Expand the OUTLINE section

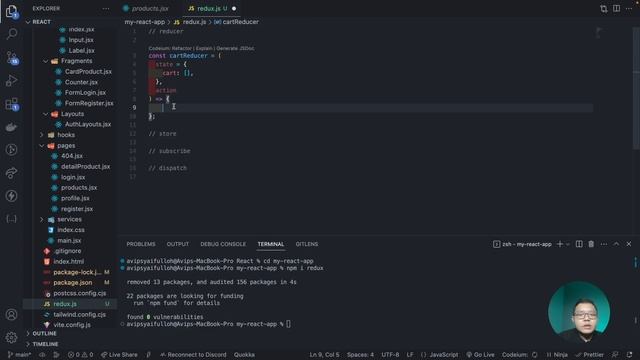pos(44,334)
